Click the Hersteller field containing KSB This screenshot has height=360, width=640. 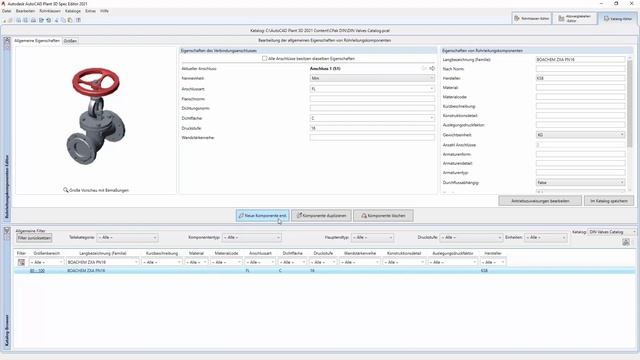coord(580,78)
